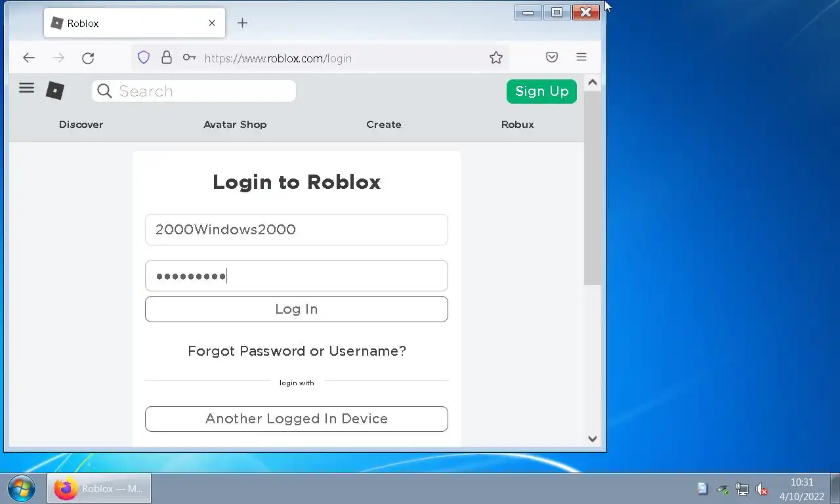This screenshot has height=504, width=840.
Task: Open the tracking protection shield icon
Action: pos(144,58)
